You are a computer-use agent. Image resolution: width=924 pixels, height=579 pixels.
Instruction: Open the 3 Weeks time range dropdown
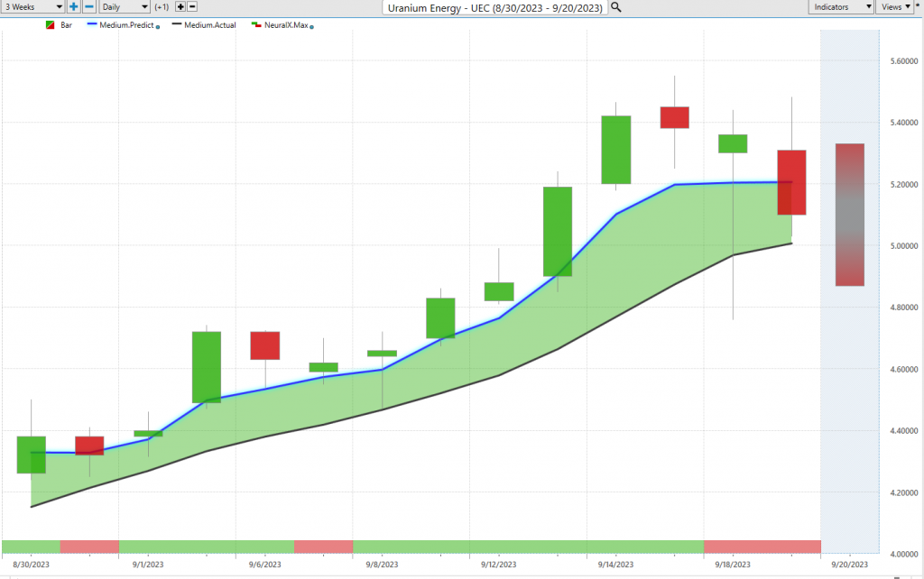click(x=33, y=7)
